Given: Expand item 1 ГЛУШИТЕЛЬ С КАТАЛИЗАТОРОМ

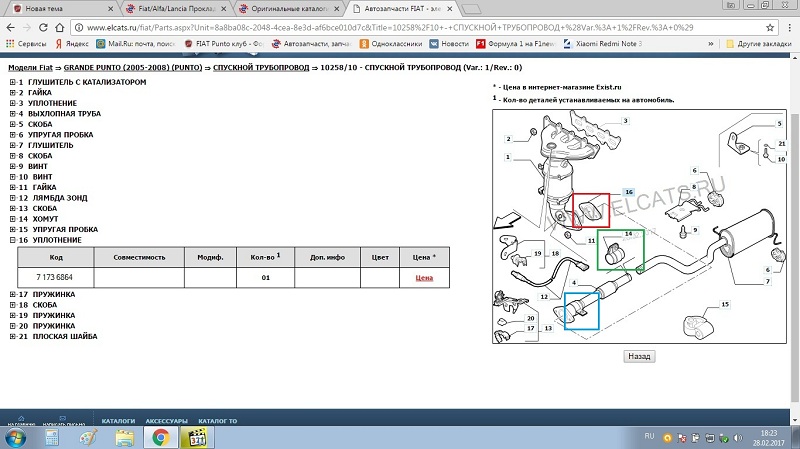Looking at the screenshot, I should pyautogui.click(x=12, y=82).
